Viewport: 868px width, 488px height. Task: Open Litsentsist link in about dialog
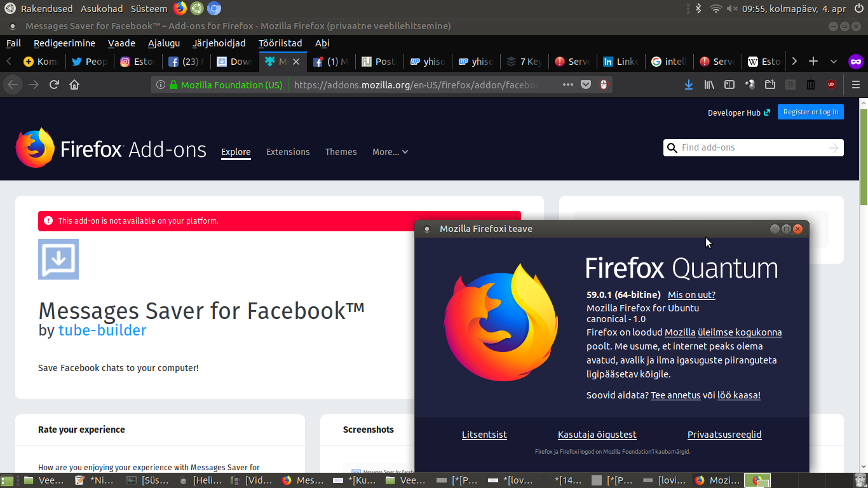tap(484, 435)
